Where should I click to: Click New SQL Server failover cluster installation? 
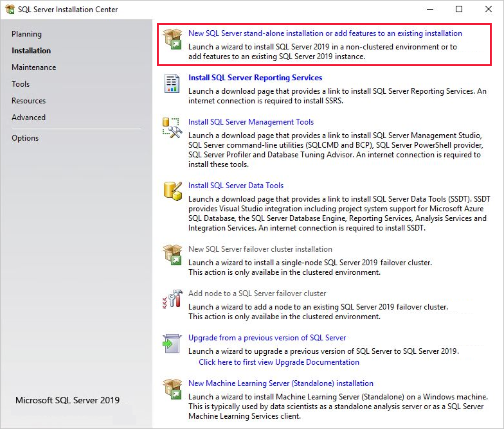coord(260,249)
